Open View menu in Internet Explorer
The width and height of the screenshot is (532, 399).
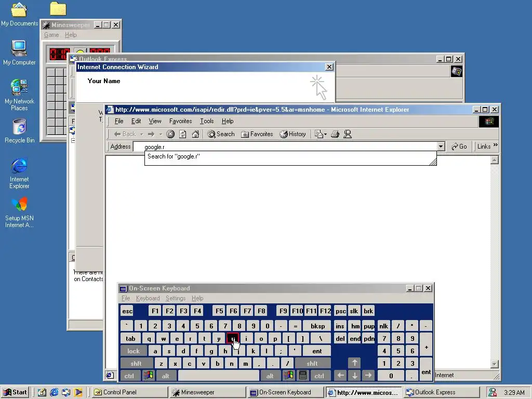click(x=155, y=121)
